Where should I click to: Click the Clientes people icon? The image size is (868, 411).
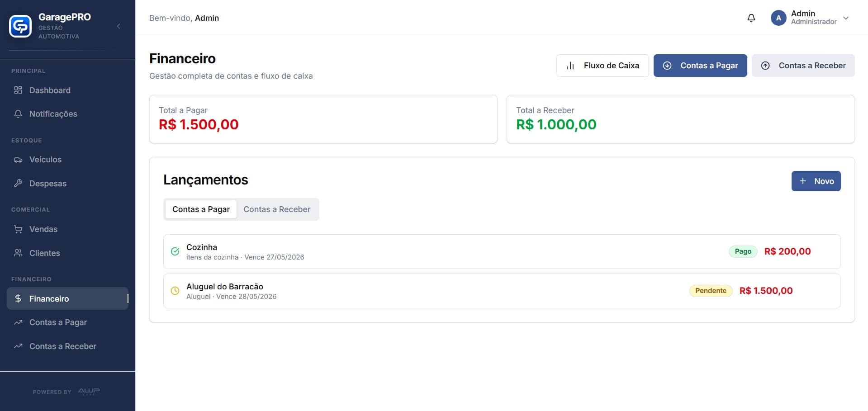pos(18,253)
